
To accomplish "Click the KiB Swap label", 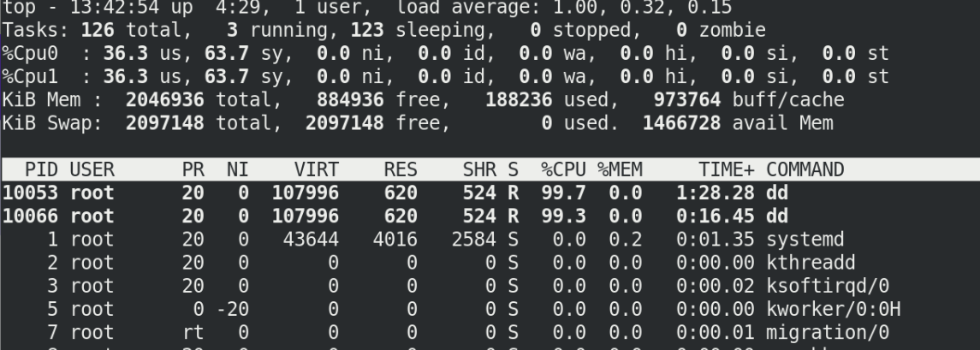I will (x=52, y=124).
